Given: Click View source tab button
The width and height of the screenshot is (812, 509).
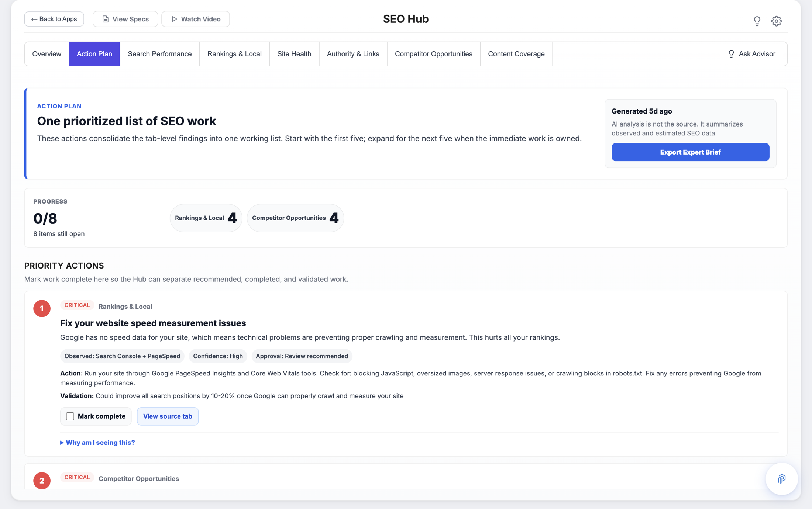Looking at the screenshot, I should point(168,416).
